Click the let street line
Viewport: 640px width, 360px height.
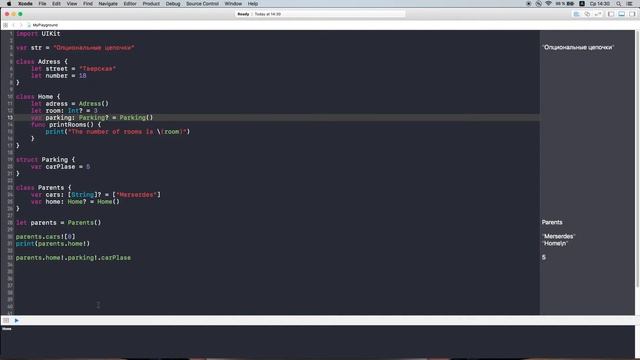[x=73, y=69]
